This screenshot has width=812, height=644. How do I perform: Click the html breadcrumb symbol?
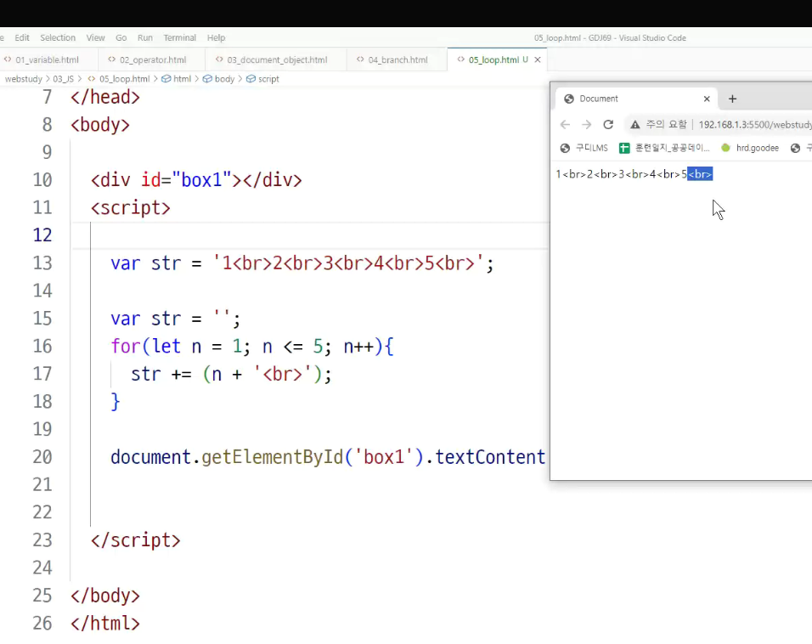pos(182,79)
